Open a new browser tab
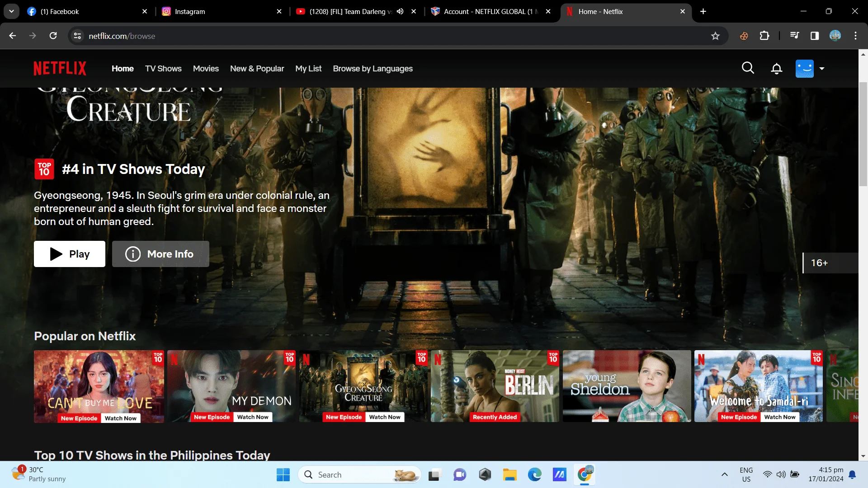 click(703, 11)
